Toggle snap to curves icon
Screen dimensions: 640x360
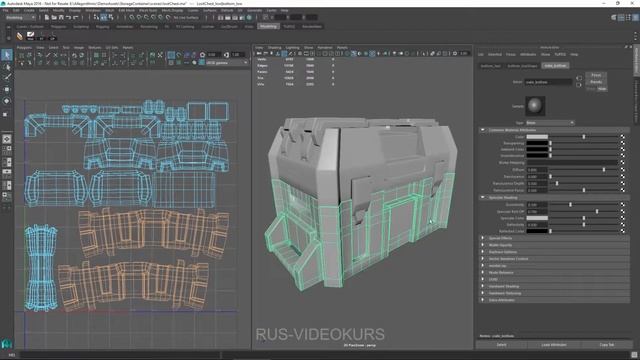(x=139, y=18)
